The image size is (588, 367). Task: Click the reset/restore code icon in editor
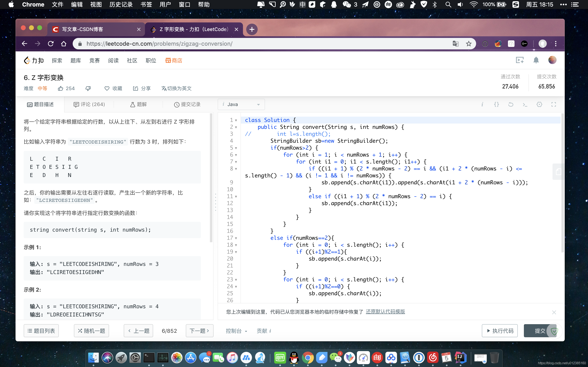pyautogui.click(x=511, y=104)
